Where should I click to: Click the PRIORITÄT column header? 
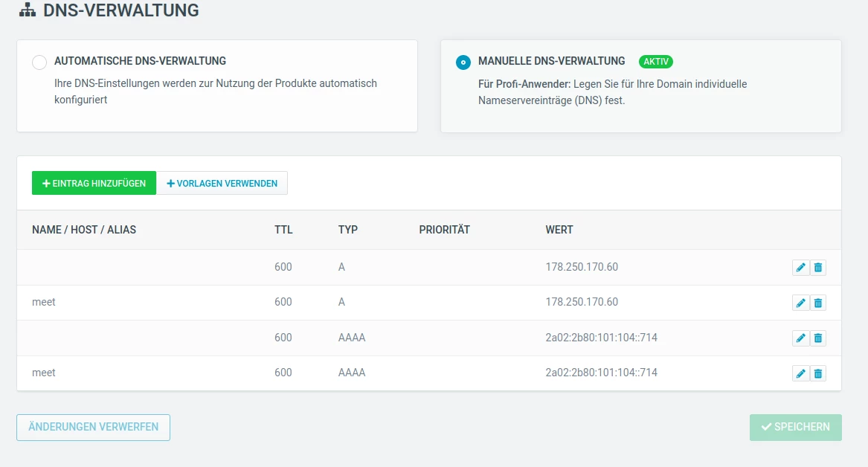click(x=445, y=230)
